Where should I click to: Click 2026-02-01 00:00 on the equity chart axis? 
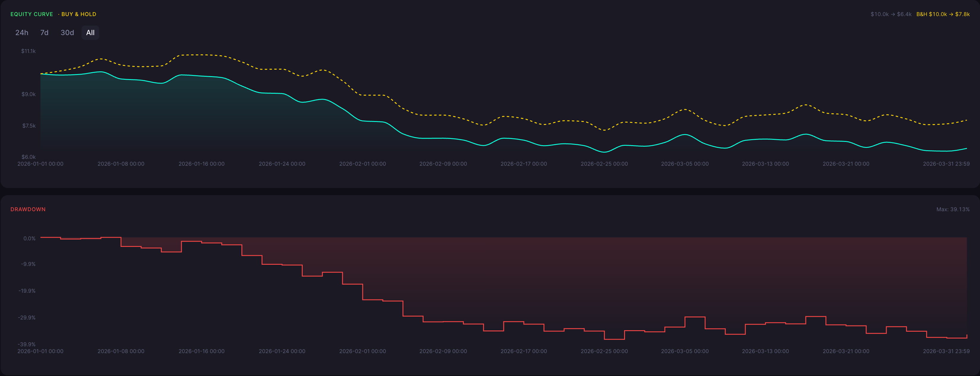[362, 164]
